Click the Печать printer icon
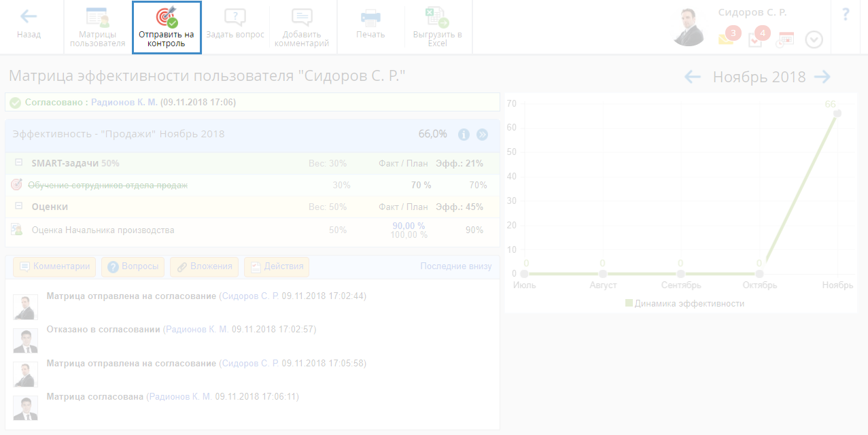The width and height of the screenshot is (868, 435). [x=370, y=17]
